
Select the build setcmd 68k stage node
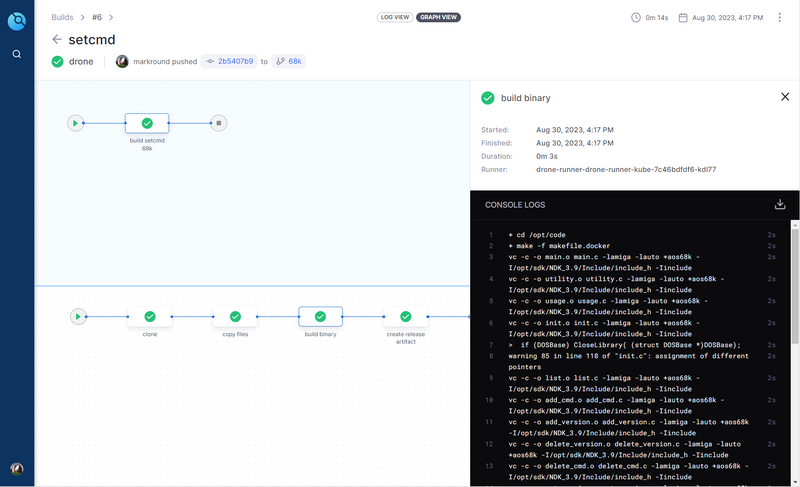(147, 123)
